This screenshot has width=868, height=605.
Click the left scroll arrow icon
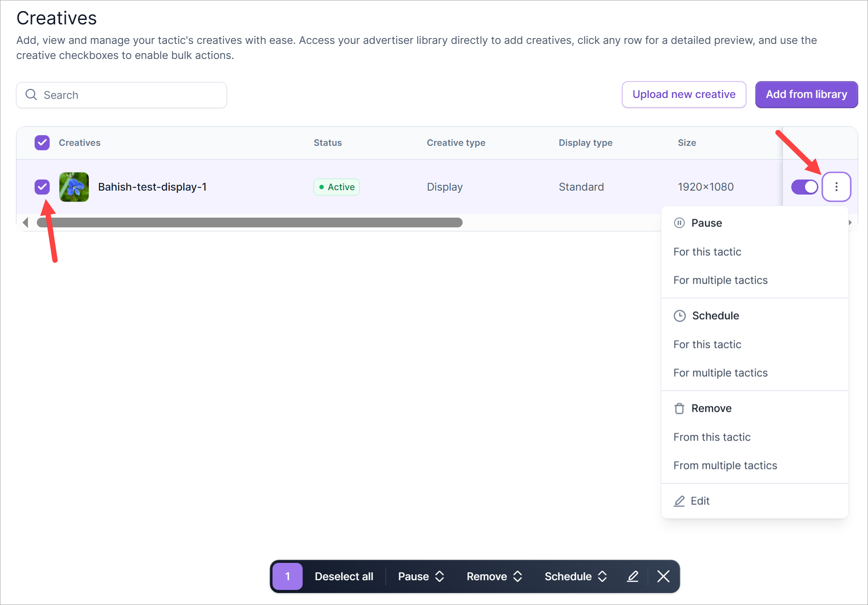26,222
